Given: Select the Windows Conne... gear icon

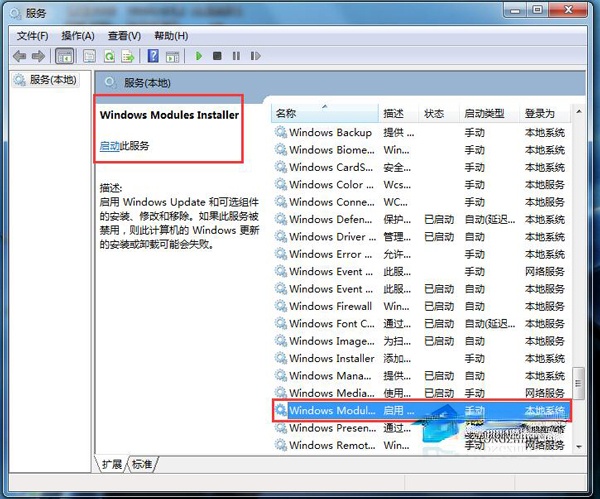Looking at the screenshot, I should tap(280, 202).
